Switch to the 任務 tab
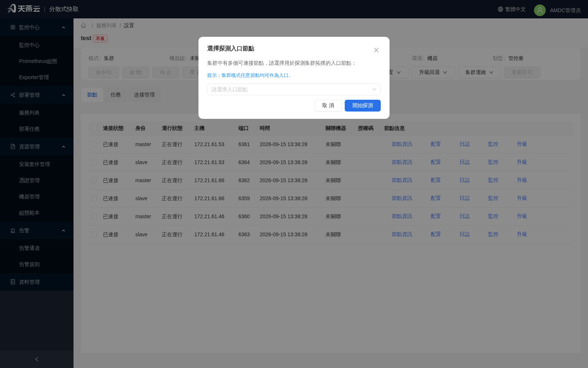Image resolution: width=588 pixels, height=368 pixels. click(116, 95)
